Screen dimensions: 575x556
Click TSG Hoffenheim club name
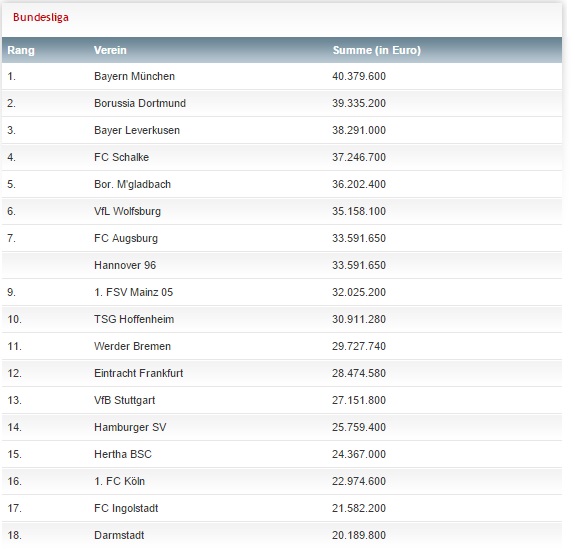tap(134, 319)
